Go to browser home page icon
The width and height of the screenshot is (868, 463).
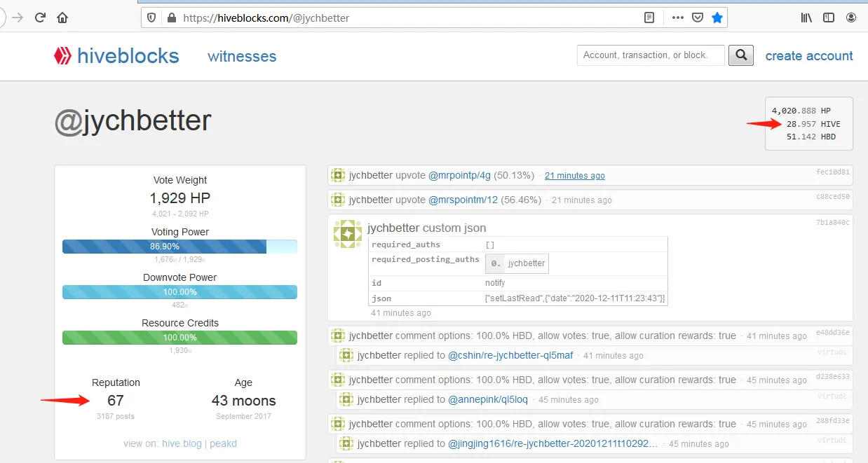click(x=62, y=18)
